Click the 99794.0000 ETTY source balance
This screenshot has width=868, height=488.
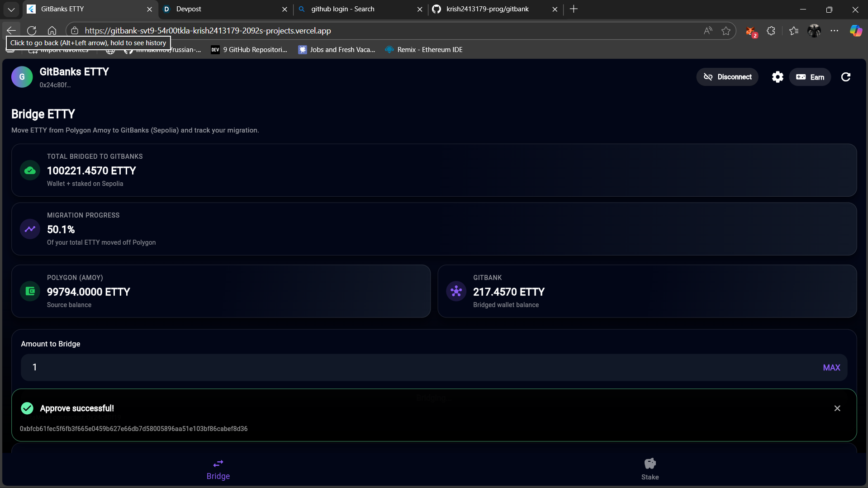coord(89,292)
